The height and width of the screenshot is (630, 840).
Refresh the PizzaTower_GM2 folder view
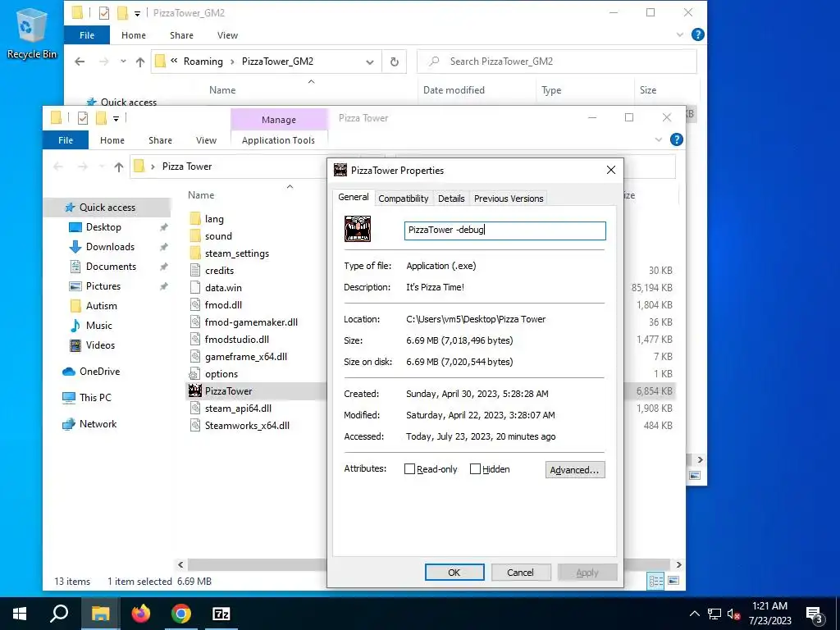[395, 62]
